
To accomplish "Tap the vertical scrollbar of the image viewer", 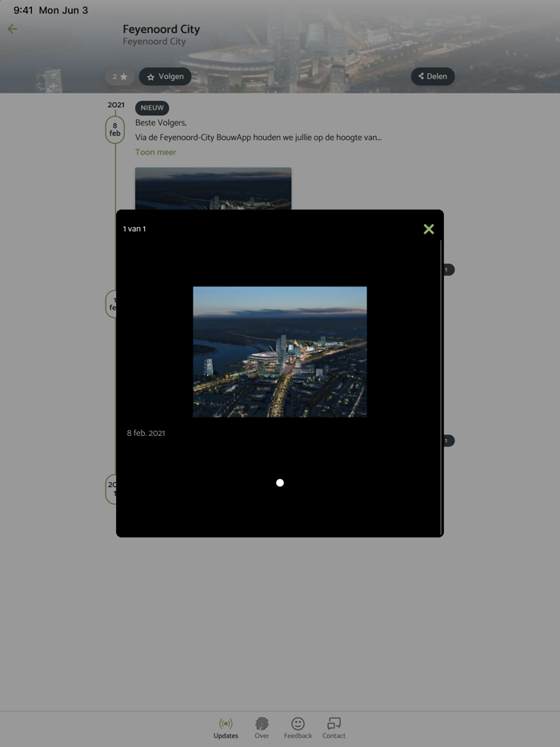I will coord(441,387).
